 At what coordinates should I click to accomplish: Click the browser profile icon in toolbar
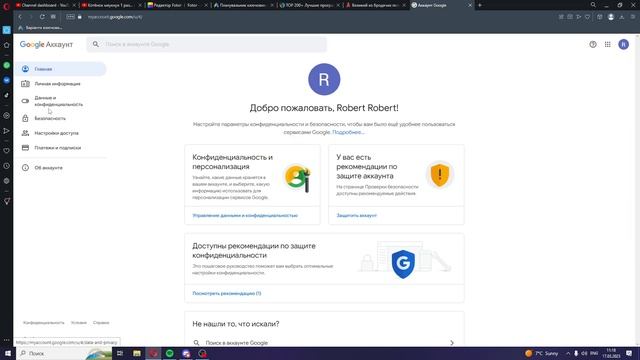611,17
